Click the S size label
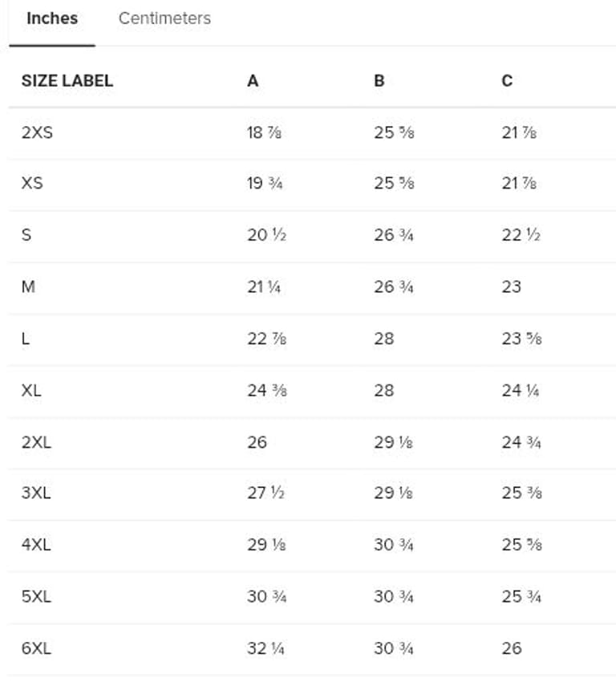 pos(26,235)
